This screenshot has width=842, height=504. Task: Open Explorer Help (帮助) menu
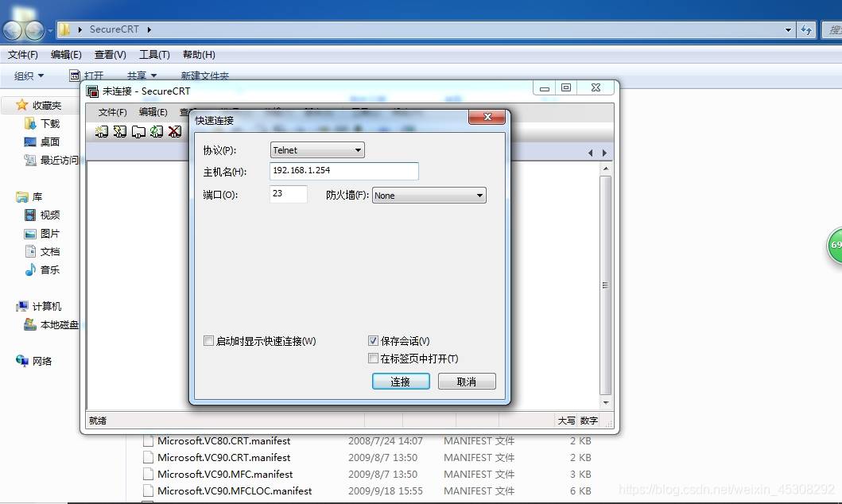click(x=199, y=55)
